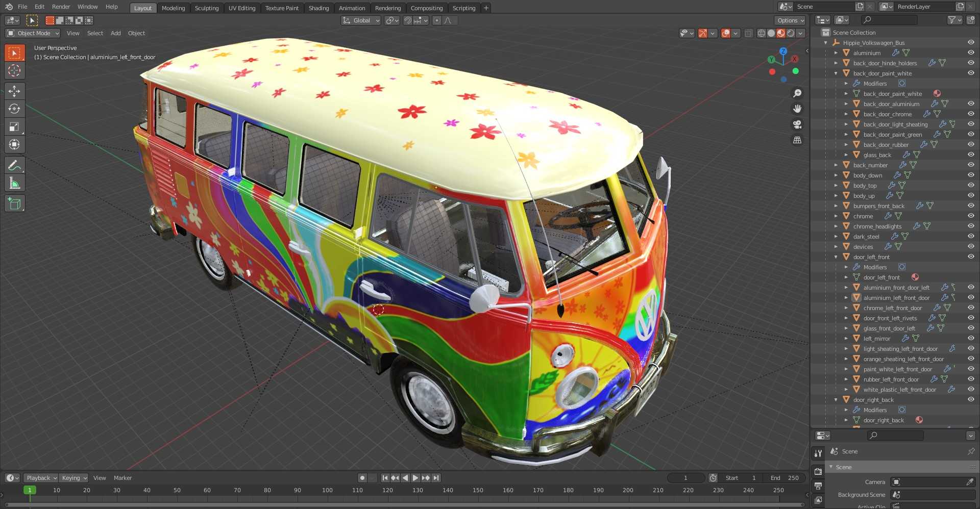Open the Render menu
The height and width of the screenshot is (509, 980).
[x=61, y=7]
